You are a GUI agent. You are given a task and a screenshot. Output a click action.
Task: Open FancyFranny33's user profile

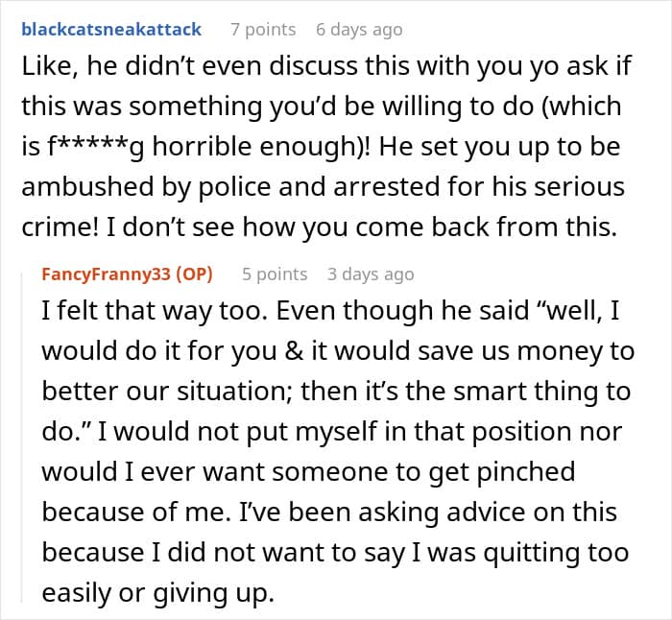point(107,274)
